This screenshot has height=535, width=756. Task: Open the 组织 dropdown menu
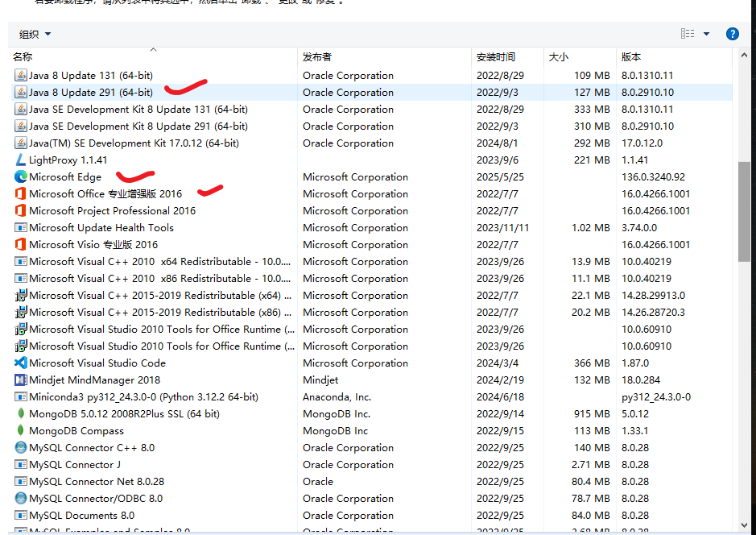[35, 35]
